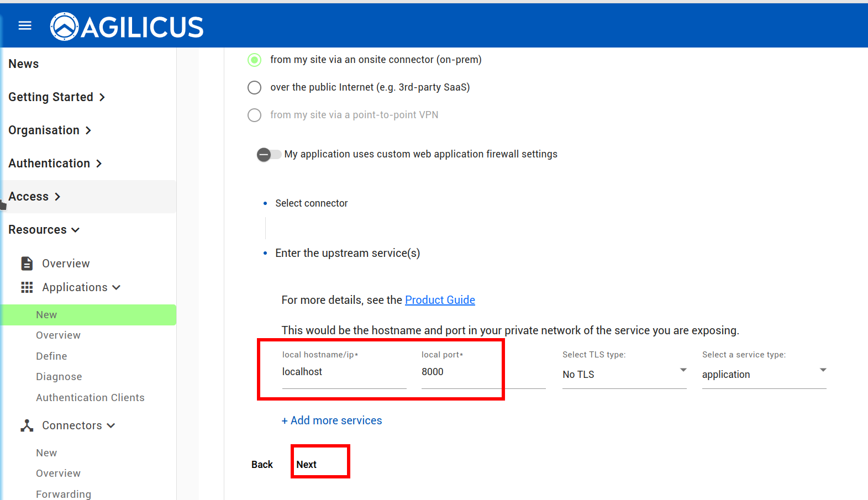Click the Overview document icon under Resources
The height and width of the screenshot is (500, 868).
27,264
